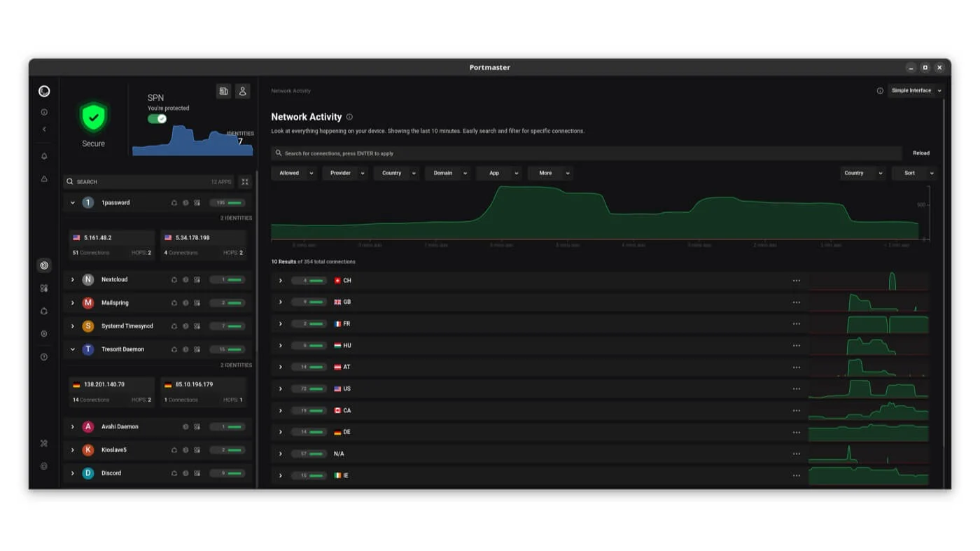The height and width of the screenshot is (551, 980).
Task: Collapse the Tresorit Daemon entry
Action: tap(73, 349)
